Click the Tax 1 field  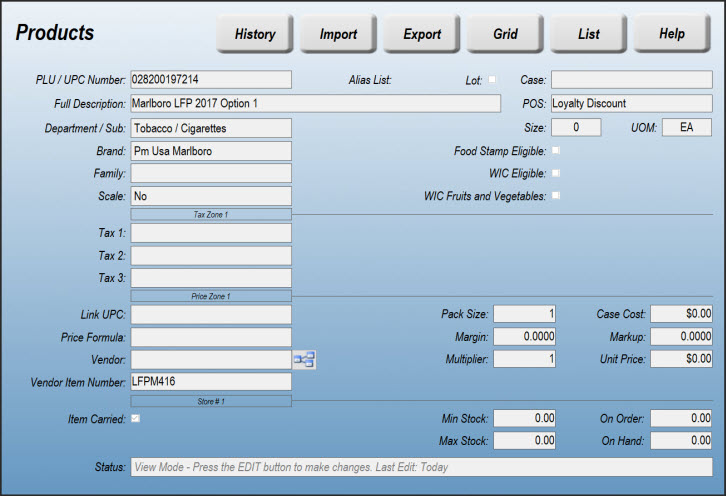211,233
